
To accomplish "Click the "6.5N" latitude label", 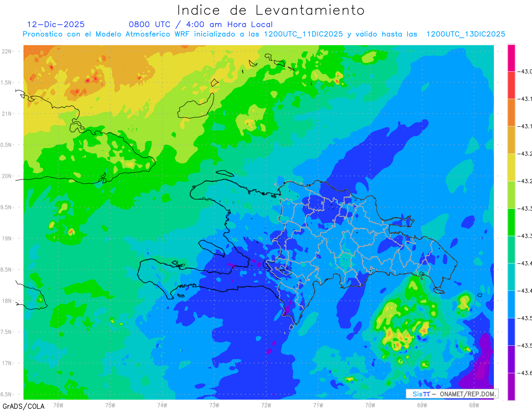I will click(x=7, y=394).
